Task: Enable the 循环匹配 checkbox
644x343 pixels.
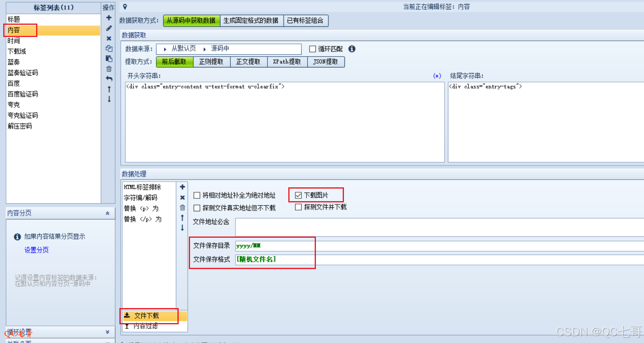Action: point(313,49)
